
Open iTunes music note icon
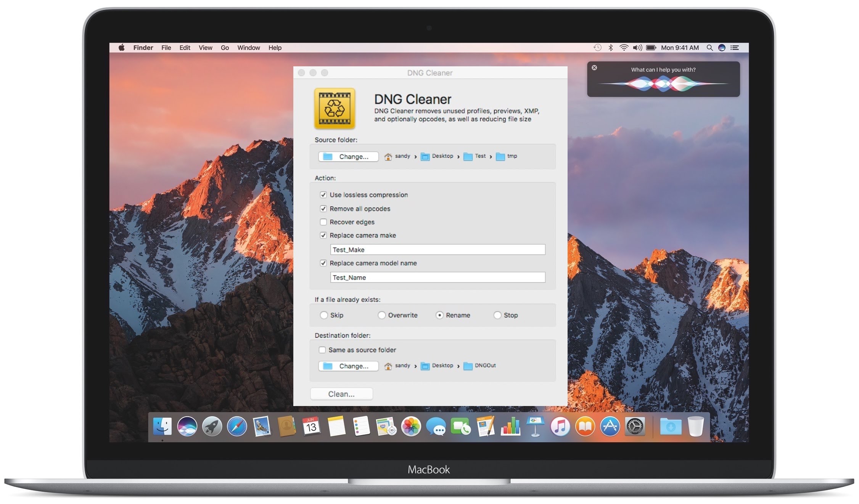(560, 426)
